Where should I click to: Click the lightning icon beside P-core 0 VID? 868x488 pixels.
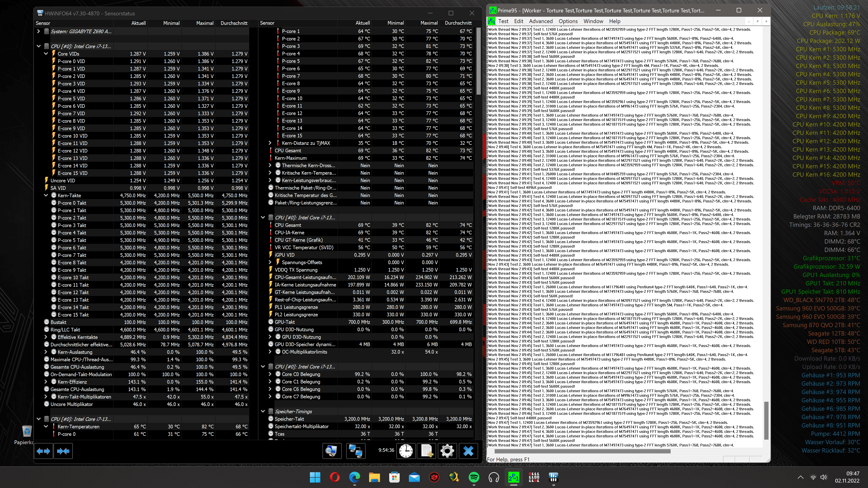54,61
